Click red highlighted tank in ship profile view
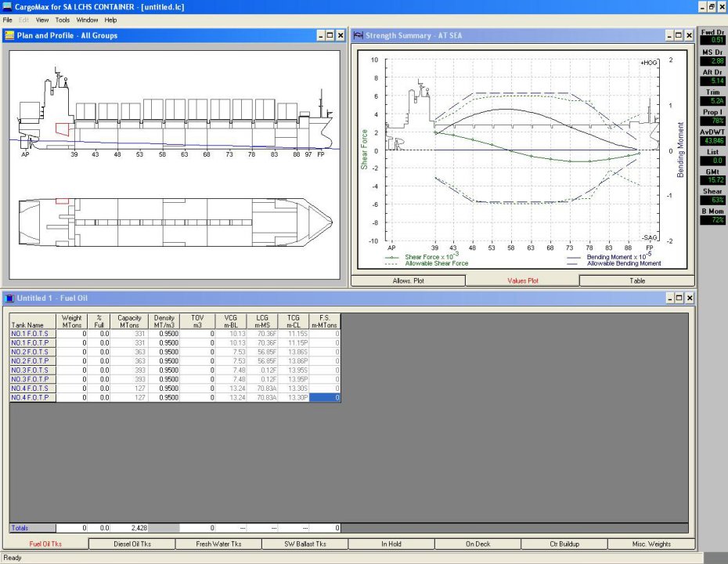 (62, 129)
